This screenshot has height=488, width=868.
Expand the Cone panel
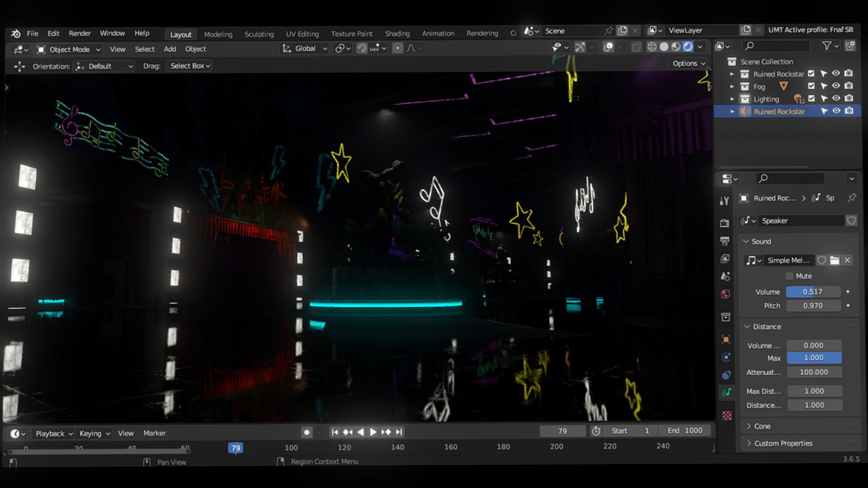(749, 426)
